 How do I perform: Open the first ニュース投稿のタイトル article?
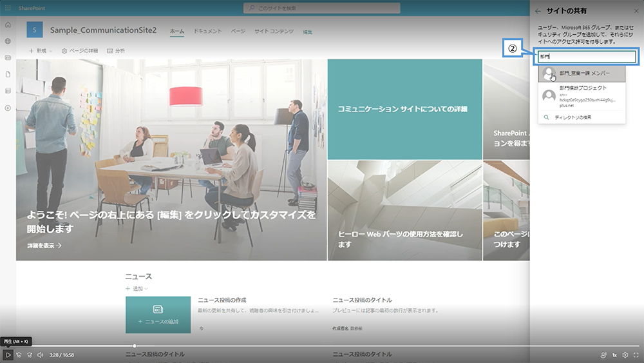coord(362,300)
